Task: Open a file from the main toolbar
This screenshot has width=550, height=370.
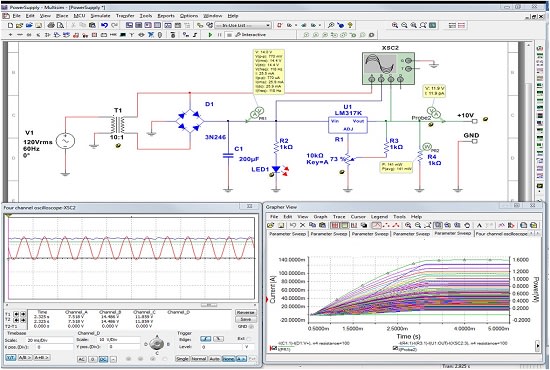Action: click(19, 25)
